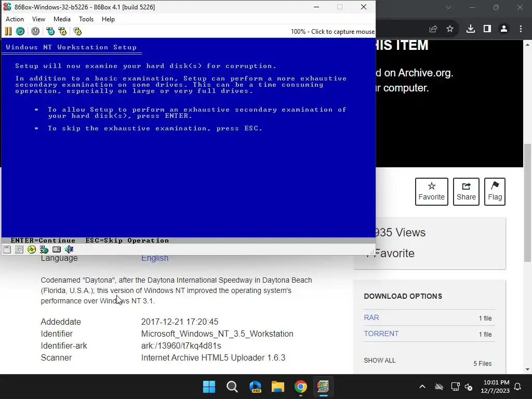Click 86Box taskbar icon
Viewport: 532px width, 399px height.
[x=323, y=387]
